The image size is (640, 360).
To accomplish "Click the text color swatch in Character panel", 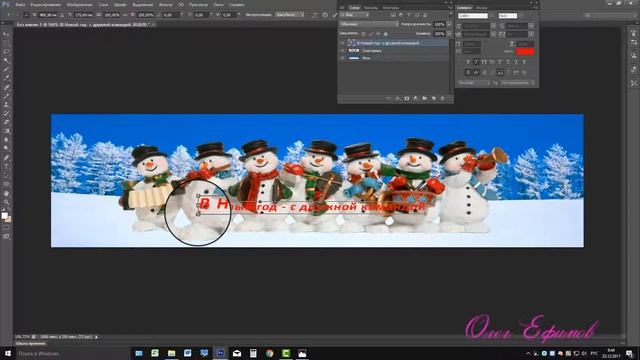I will pos(525,51).
